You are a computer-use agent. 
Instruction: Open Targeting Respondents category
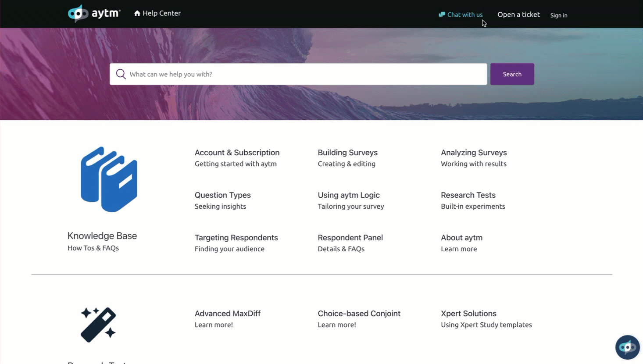pos(236,238)
